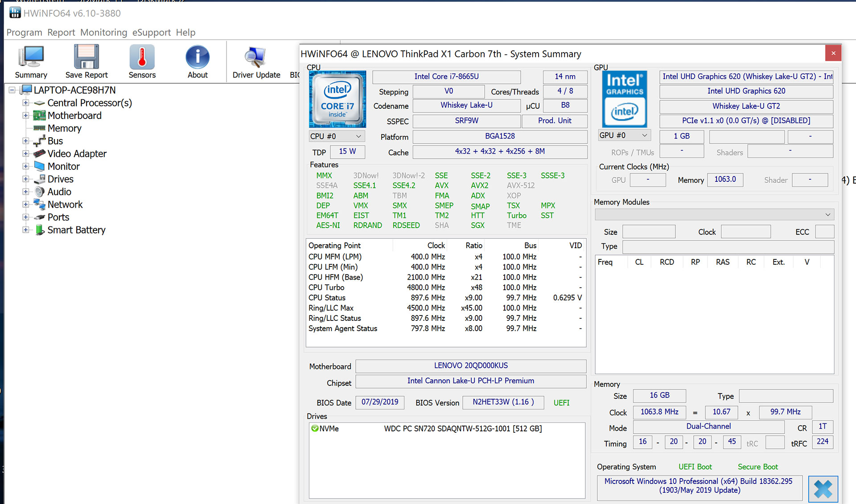
Task: Click the Central Processor(s) chip icon
Action: tap(40, 103)
